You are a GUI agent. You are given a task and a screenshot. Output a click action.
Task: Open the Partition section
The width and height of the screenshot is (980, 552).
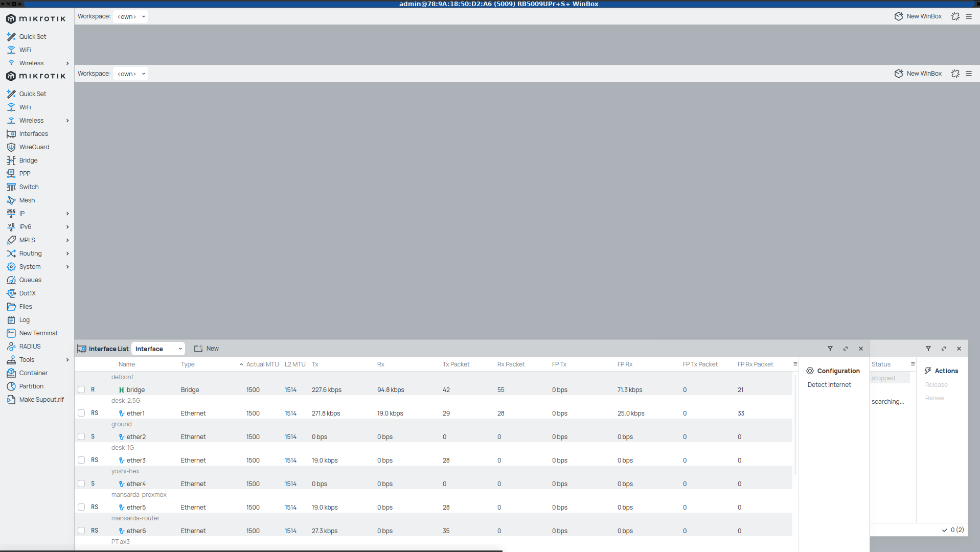click(31, 386)
